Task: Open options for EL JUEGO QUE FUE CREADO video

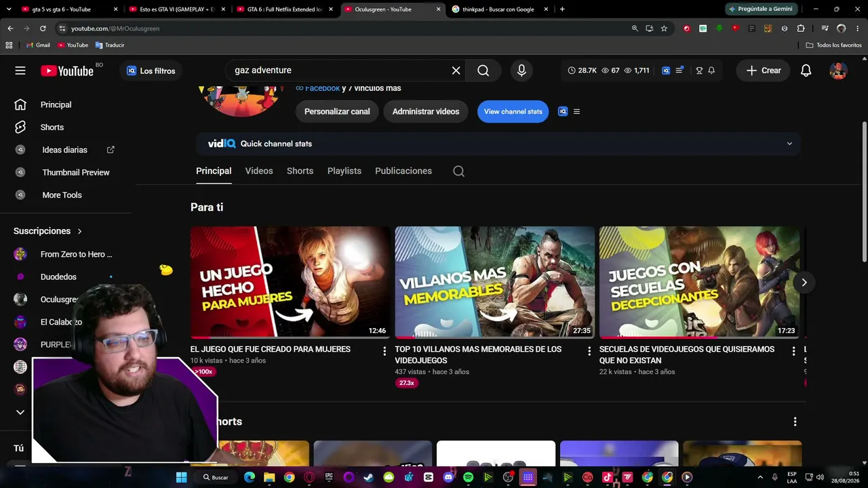Action: pyautogui.click(x=384, y=351)
